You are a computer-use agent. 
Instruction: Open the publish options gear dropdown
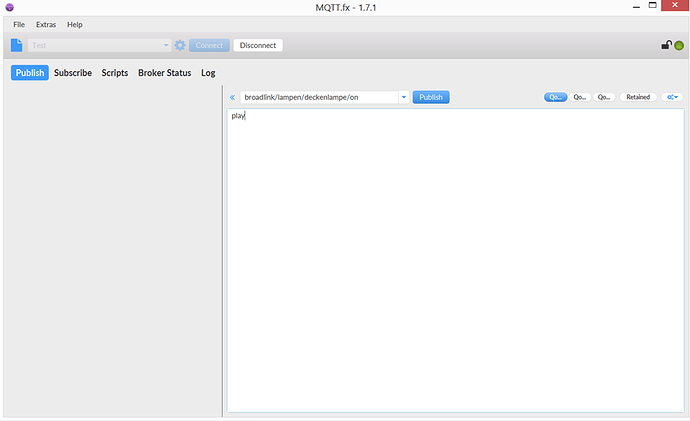point(672,97)
